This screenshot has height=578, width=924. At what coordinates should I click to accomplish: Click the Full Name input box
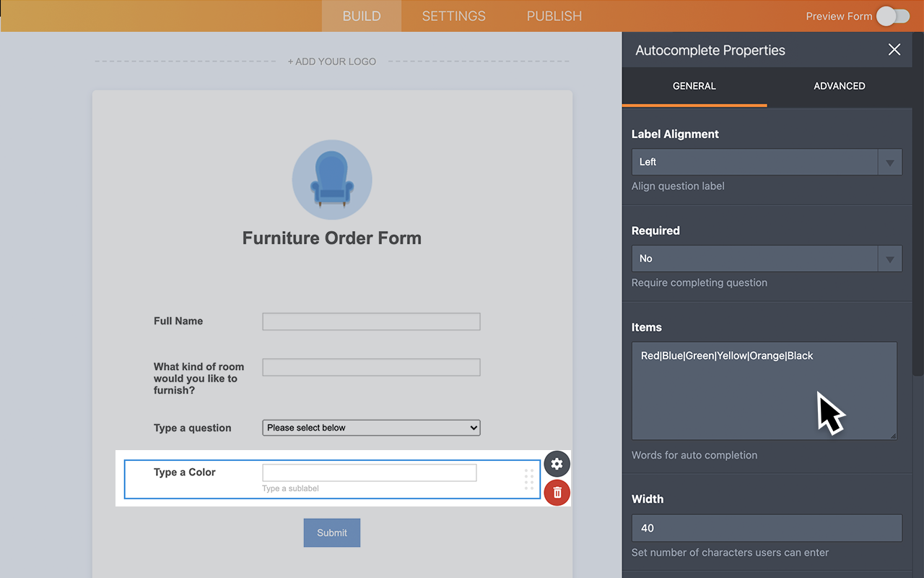(371, 321)
